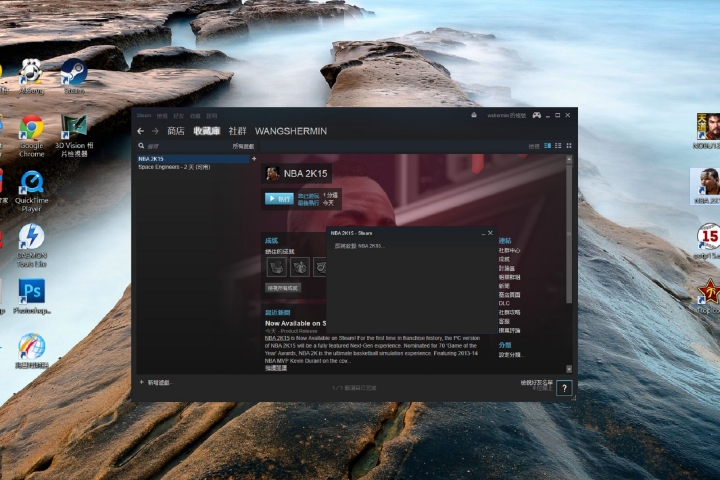The width and height of the screenshot is (720, 480).
Task: Open 檢視好友名單 friends list
Action: tap(536, 382)
